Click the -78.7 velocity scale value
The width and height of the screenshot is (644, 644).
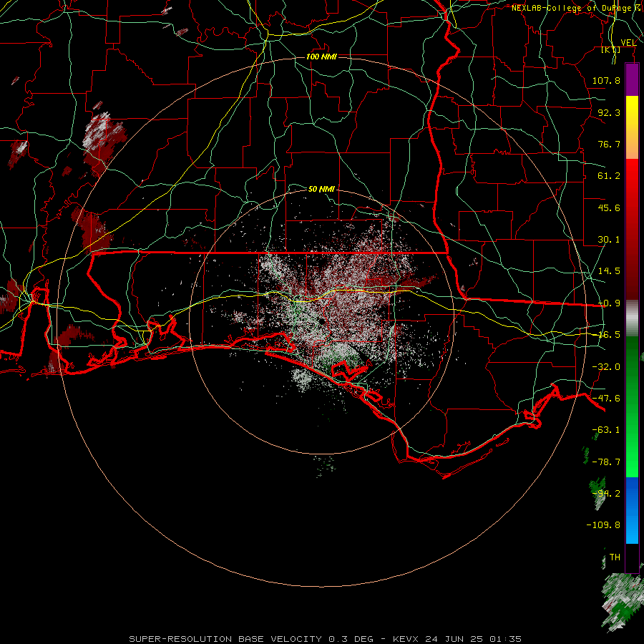coord(606,462)
